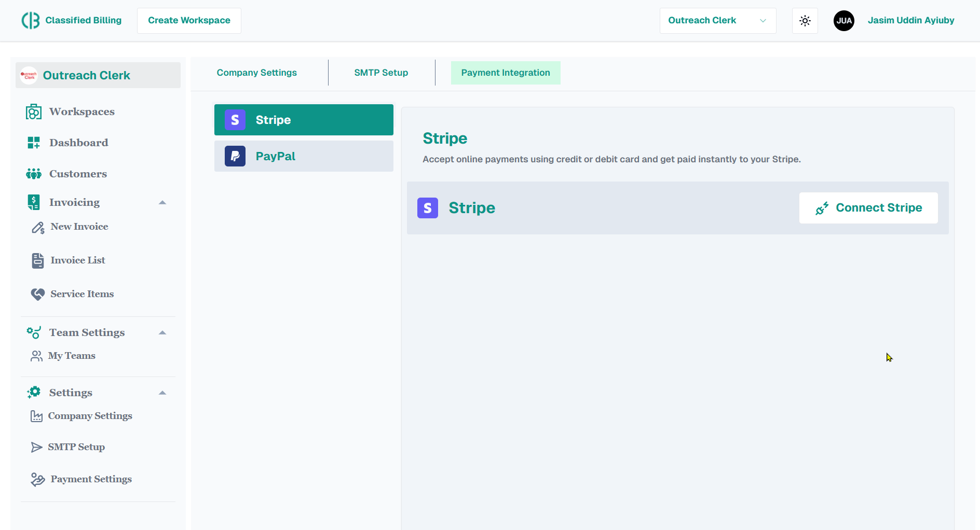Click the Settings gear icon
This screenshot has height=530, width=980.
pos(34,393)
